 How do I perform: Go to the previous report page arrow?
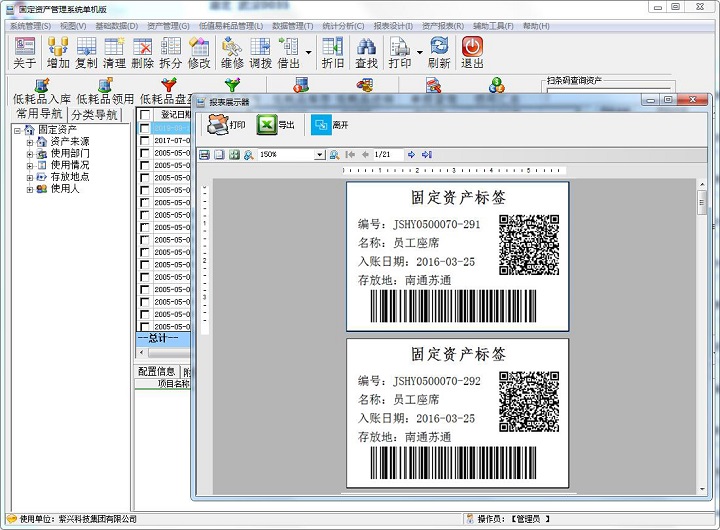(x=365, y=155)
